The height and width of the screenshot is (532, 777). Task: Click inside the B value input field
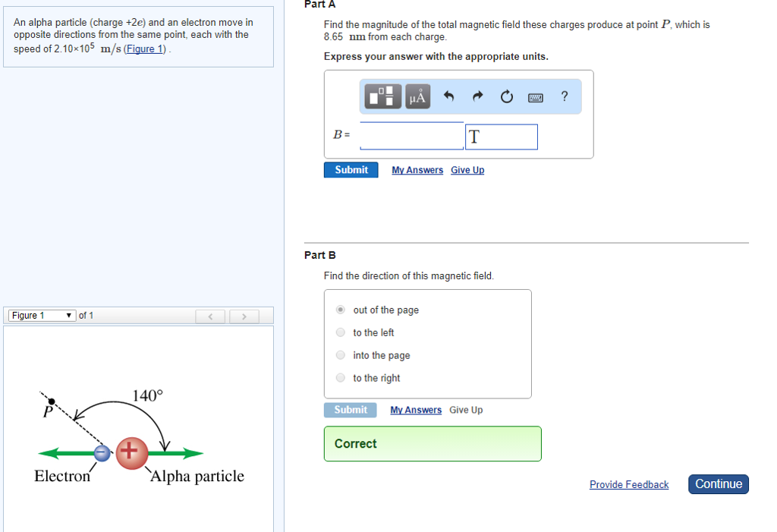[x=411, y=136]
